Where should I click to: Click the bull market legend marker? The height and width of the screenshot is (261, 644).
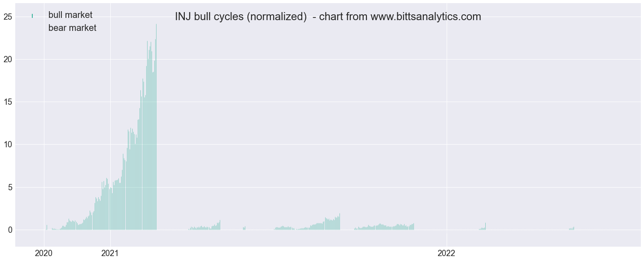click(x=32, y=16)
